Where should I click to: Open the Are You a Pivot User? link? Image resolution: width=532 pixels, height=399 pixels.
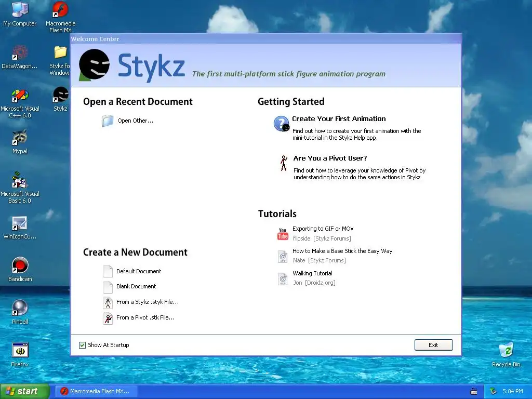click(x=330, y=158)
